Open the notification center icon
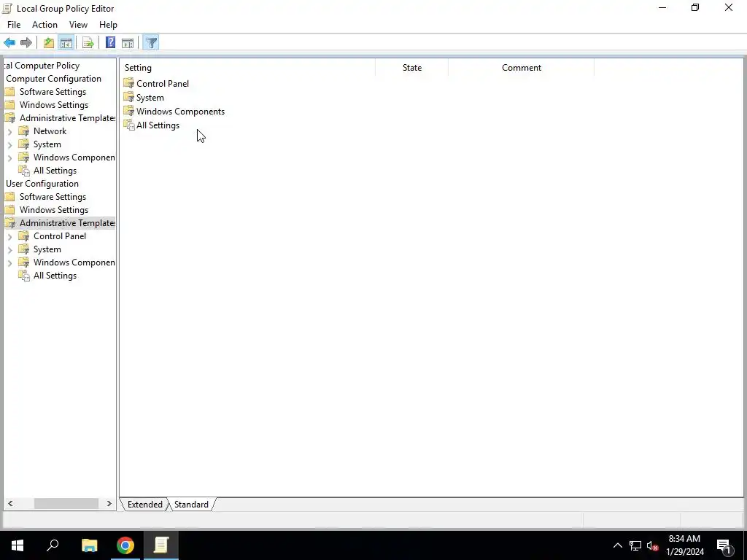Viewport: 747px width, 560px height. [x=724, y=545]
